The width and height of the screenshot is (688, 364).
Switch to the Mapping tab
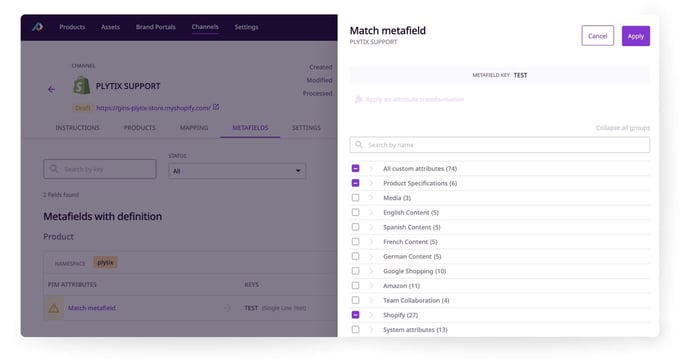tap(194, 128)
